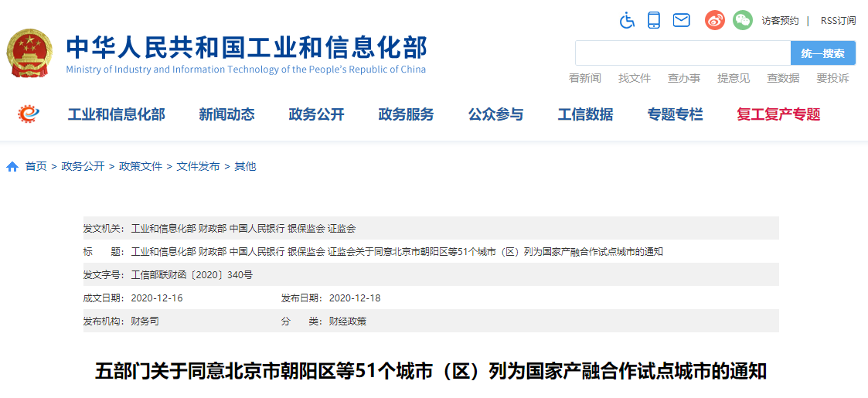This screenshot has width=868, height=398.
Task: Click the 发布机构 label
Action: click(x=104, y=321)
